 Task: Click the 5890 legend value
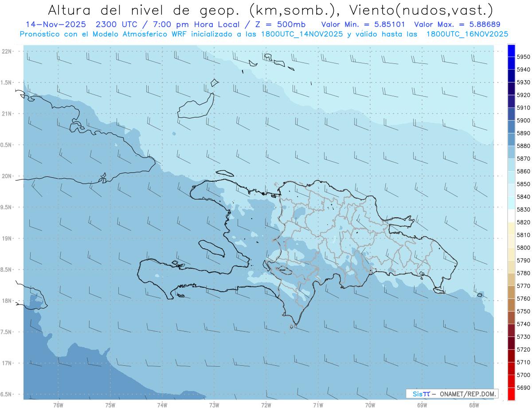(524, 133)
